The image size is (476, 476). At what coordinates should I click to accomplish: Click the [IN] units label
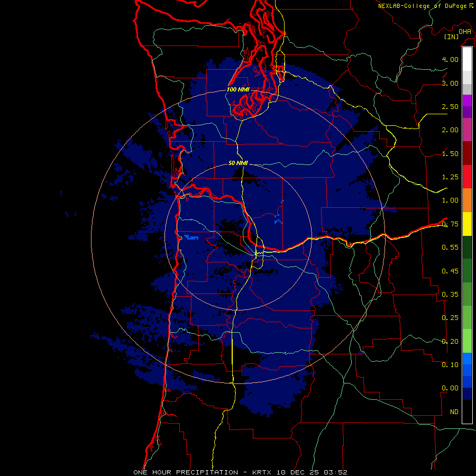coord(452,36)
